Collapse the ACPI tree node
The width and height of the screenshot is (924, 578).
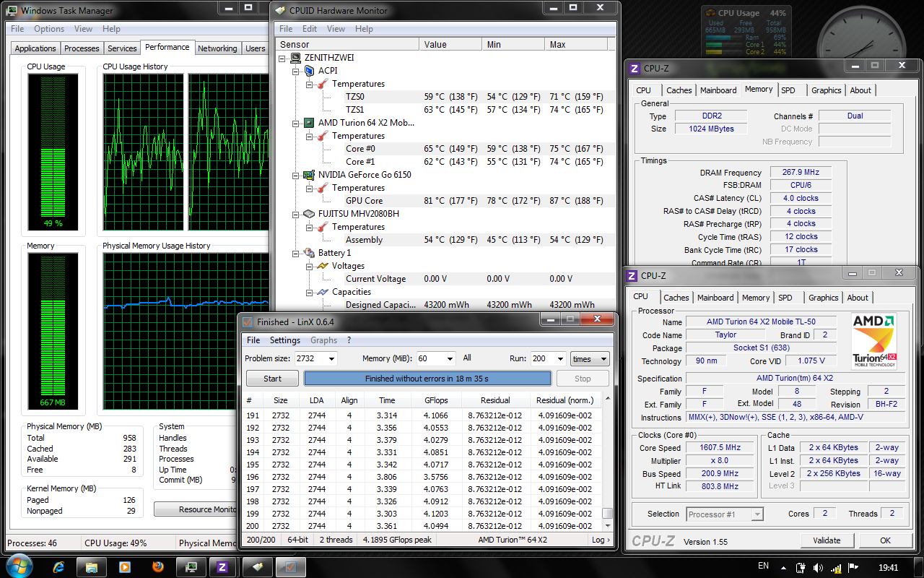(x=296, y=71)
